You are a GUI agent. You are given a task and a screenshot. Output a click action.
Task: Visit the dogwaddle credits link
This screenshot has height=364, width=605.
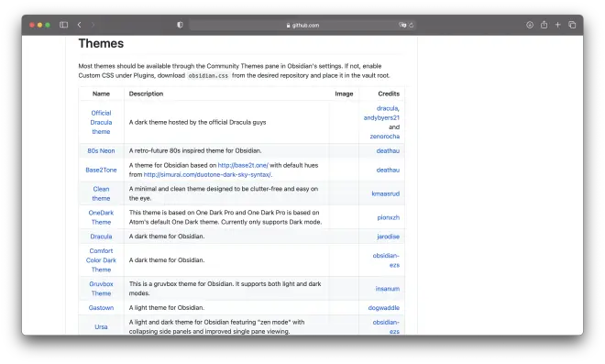point(383,308)
